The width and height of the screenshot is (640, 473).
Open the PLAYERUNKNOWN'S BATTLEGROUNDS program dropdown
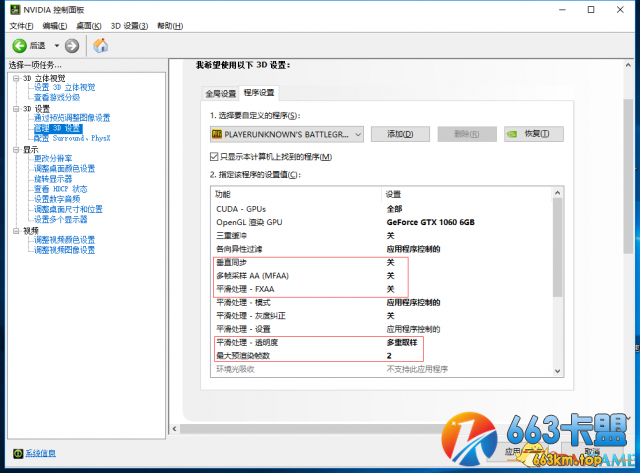[x=287, y=134]
